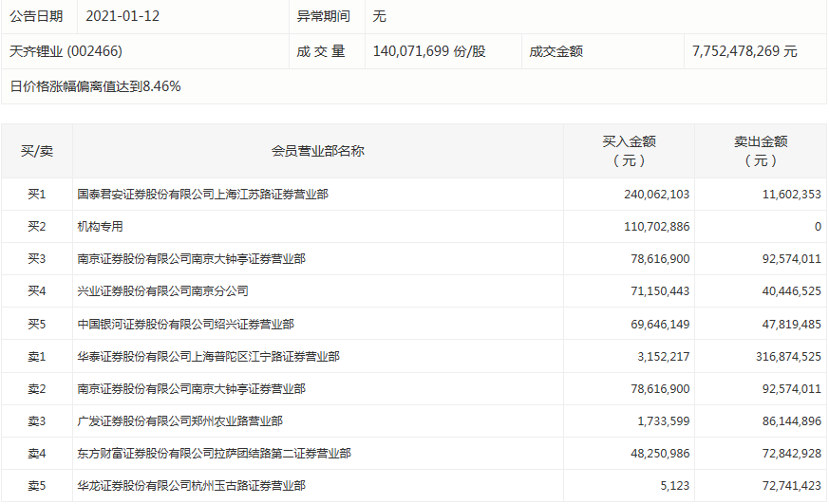The image size is (829, 504).
Task: Click the 卖出金额 column header
Action: coord(761,151)
